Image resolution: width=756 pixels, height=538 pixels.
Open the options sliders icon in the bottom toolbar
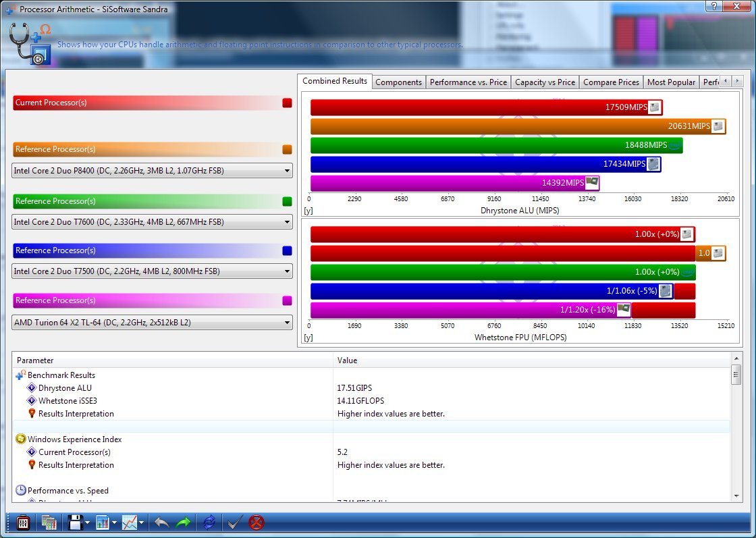pos(23,522)
